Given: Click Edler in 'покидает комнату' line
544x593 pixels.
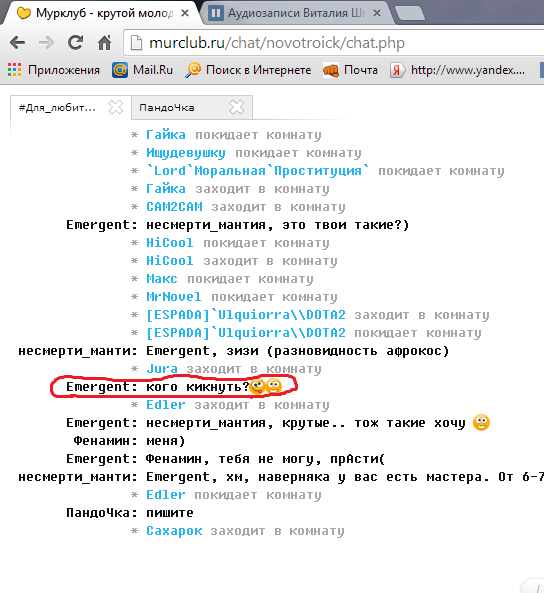Looking at the screenshot, I should 166,495.
